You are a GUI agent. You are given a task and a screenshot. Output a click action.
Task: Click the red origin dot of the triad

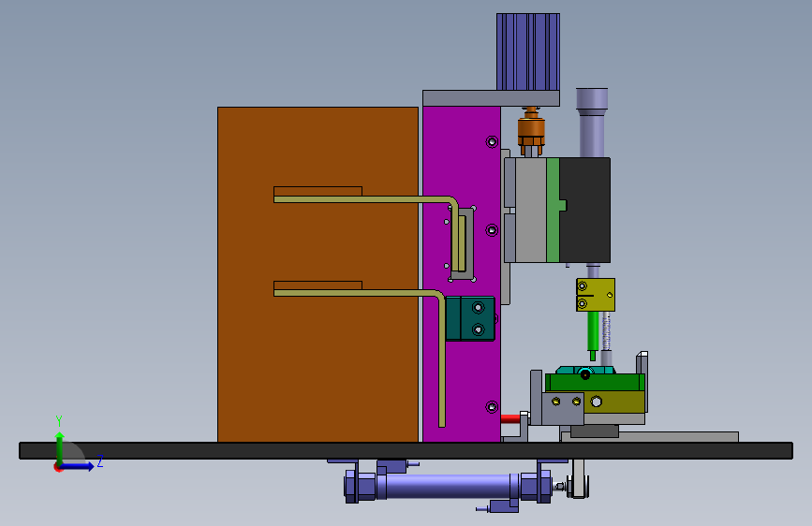pyautogui.click(x=58, y=467)
